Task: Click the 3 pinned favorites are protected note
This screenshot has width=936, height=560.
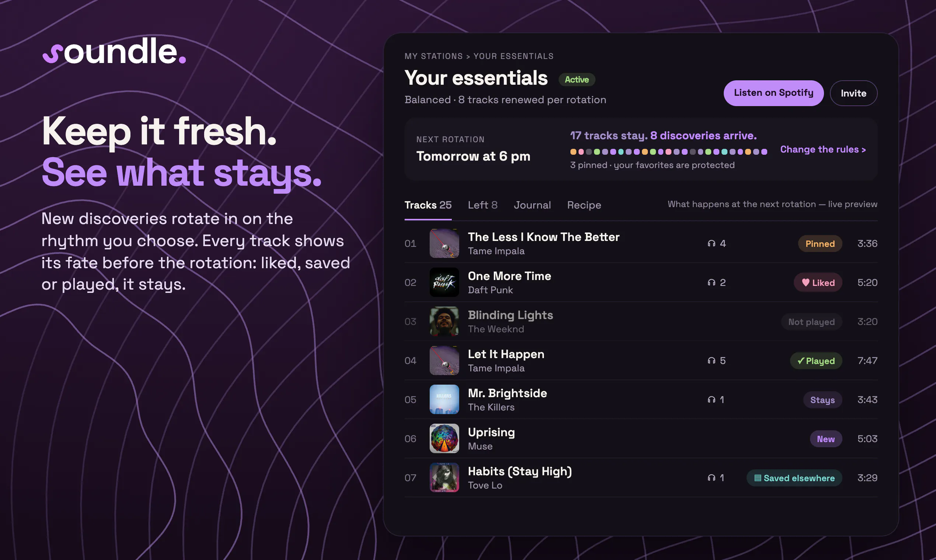Action: click(652, 165)
